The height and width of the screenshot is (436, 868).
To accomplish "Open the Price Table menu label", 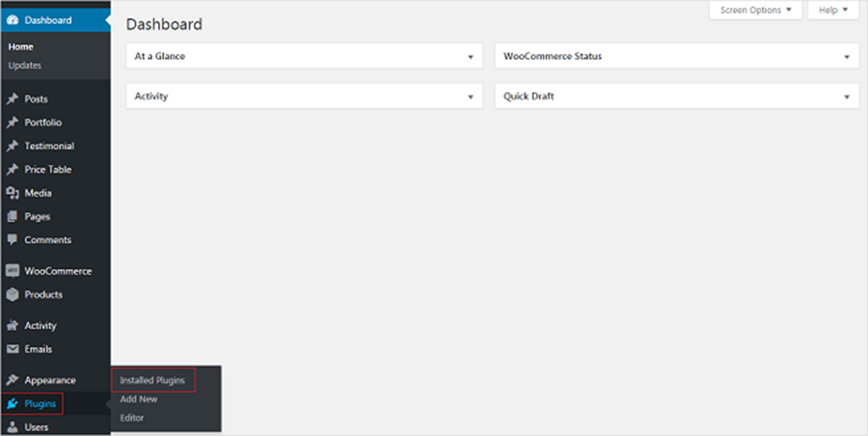I will (48, 170).
